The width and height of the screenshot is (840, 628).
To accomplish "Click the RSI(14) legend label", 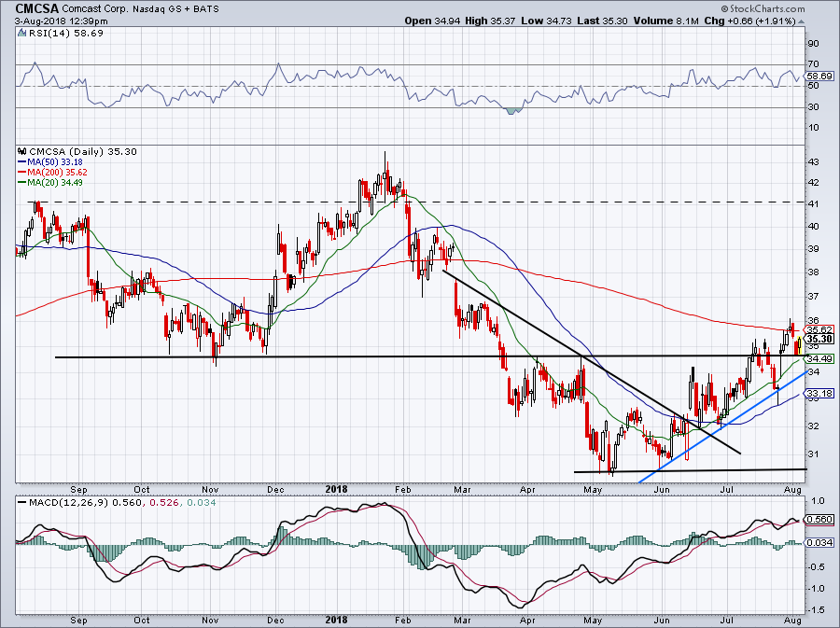I will point(66,34).
